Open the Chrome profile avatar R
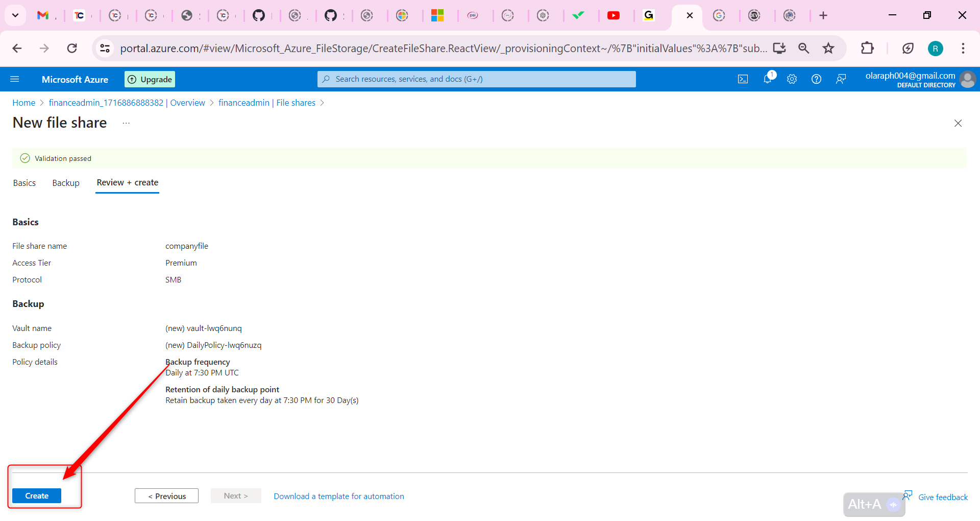This screenshot has height=521, width=980. coord(935,49)
